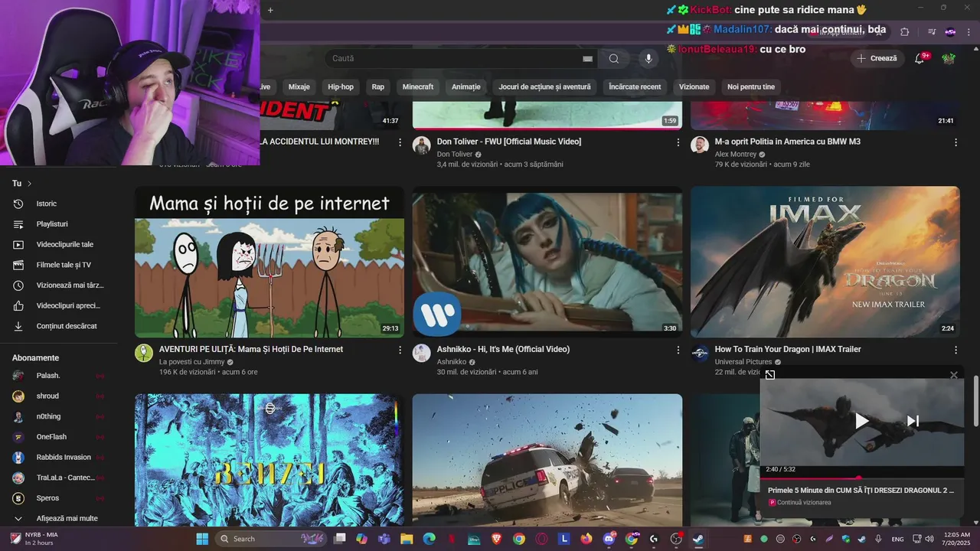Close the miniplayer
Viewport: 980px width, 551px height.
(953, 375)
